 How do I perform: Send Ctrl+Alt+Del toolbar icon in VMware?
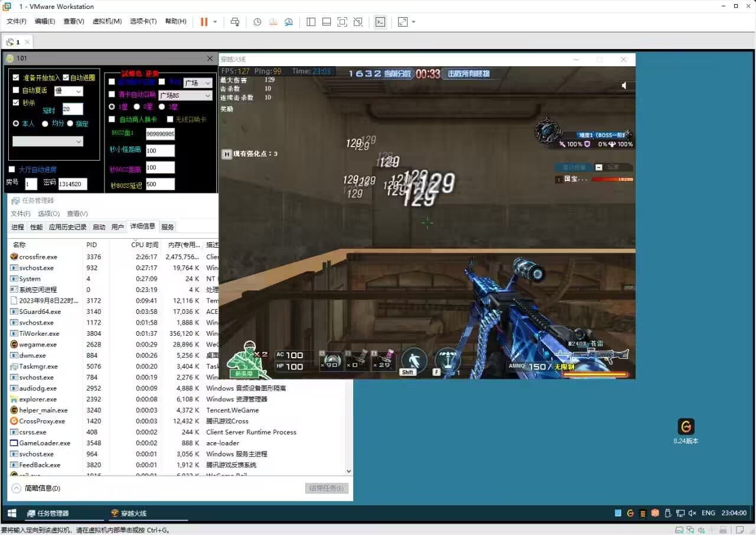tap(235, 22)
